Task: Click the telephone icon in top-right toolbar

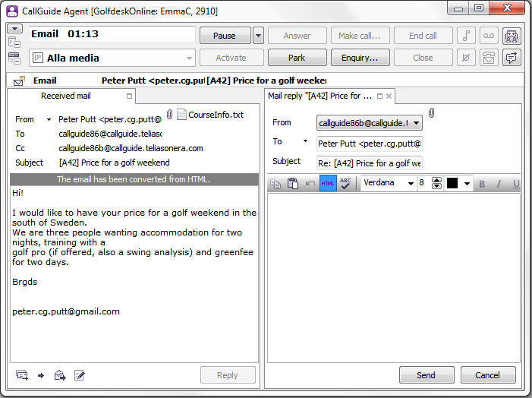Action: pyautogui.click(x=490, y=58)
